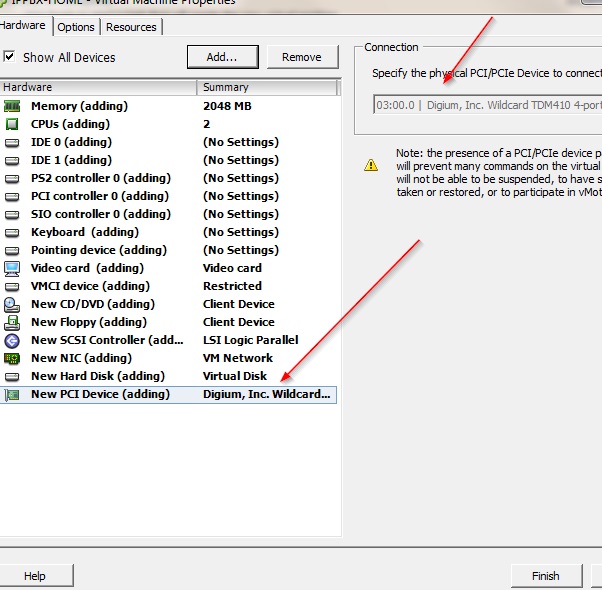
Task: Toggle the Show All Devices checkbox
Action: coord(10,57)
